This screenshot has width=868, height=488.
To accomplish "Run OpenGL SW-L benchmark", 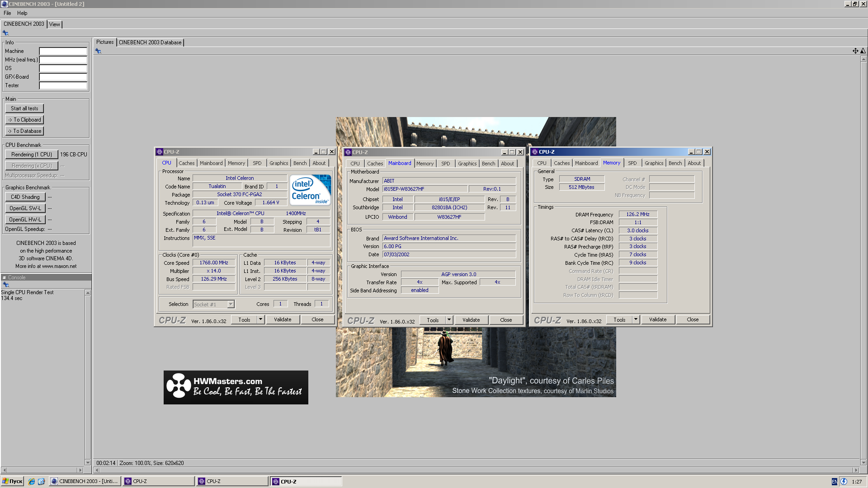I will pos(25,208).
